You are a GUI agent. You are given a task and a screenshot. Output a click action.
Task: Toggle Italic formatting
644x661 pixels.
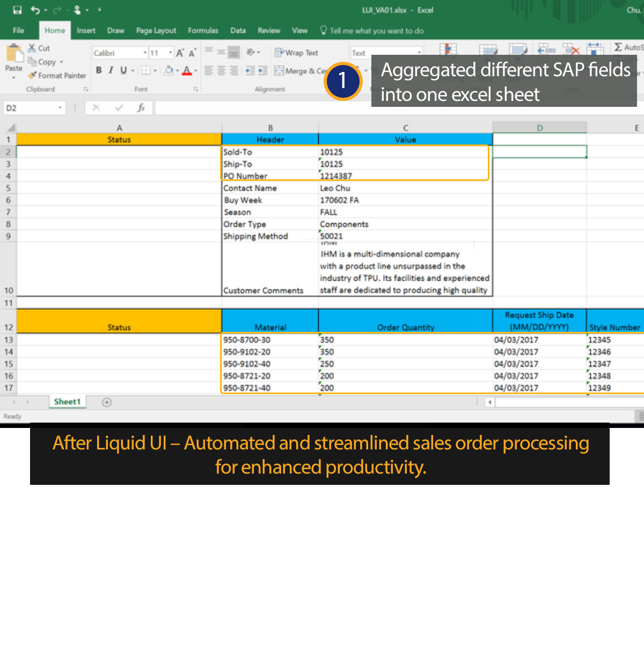tap(111, 70)
